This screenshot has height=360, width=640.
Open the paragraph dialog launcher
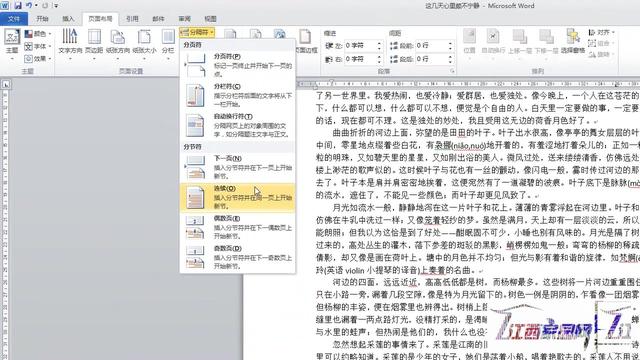452,71
